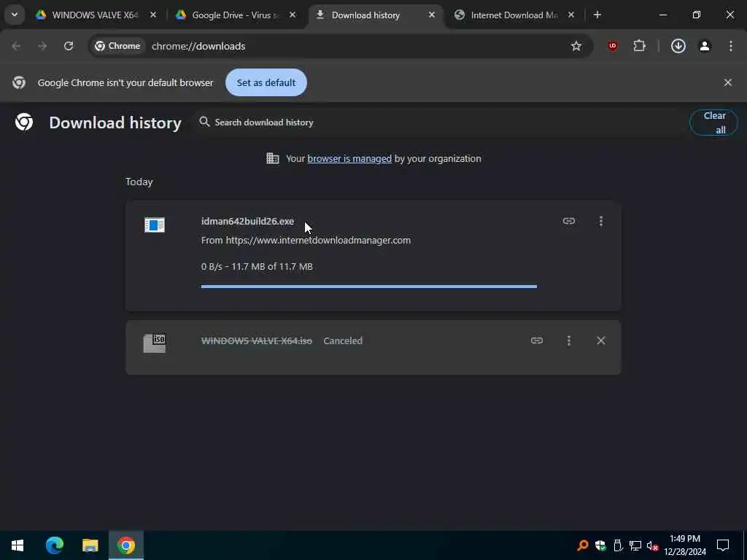Open Windows Security tray icon
The width and height of the screenshot is (747, 560).
coord(600,545)
